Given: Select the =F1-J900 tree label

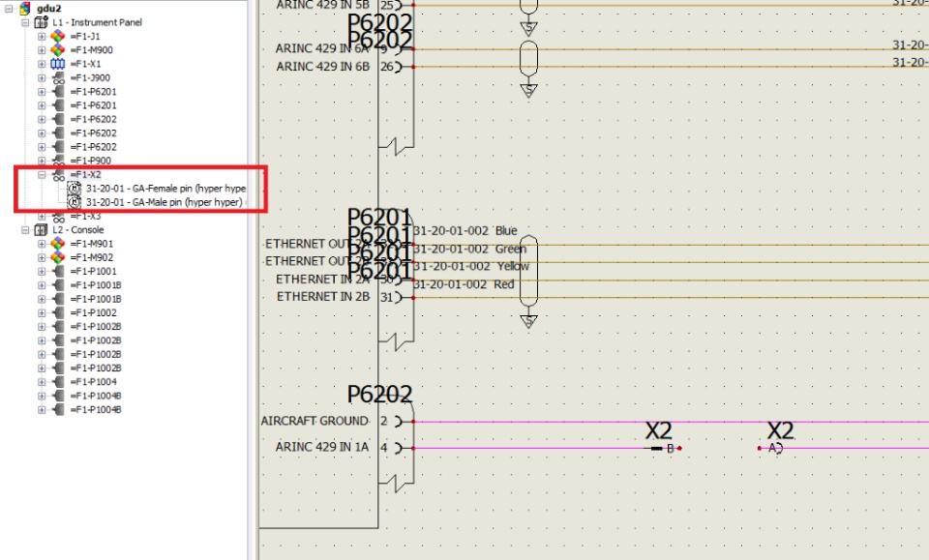Looking at the screenshot, I should pos(90,77).
